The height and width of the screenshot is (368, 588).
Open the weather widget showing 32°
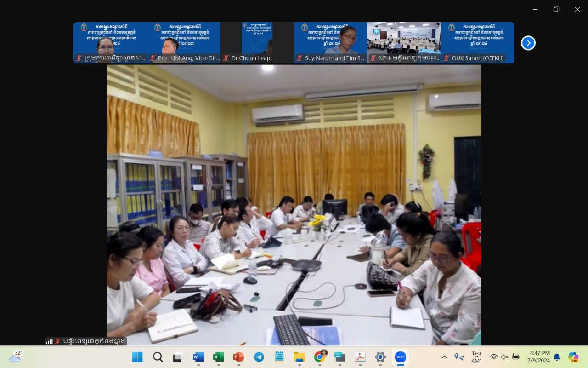coord(15,356)
